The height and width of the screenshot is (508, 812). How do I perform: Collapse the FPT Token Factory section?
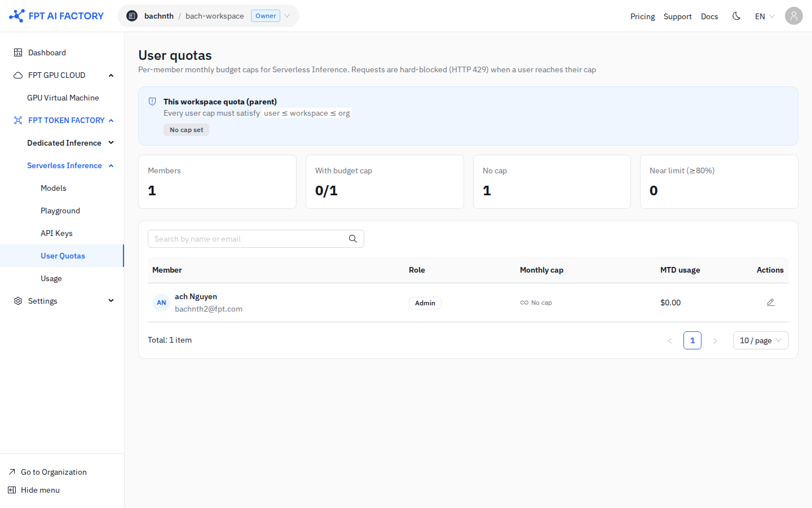click(x=111, y=120)
